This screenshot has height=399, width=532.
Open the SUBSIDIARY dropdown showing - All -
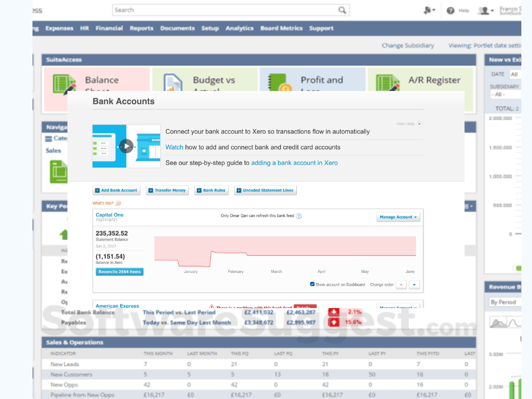tap(505, 95)
